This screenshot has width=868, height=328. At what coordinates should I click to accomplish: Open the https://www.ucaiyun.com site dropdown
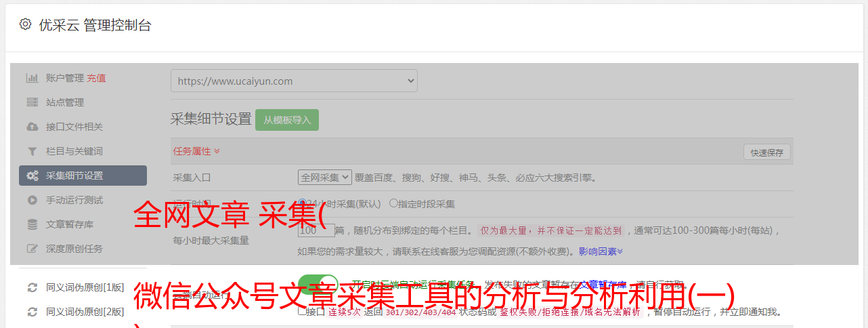click(294, 81)
